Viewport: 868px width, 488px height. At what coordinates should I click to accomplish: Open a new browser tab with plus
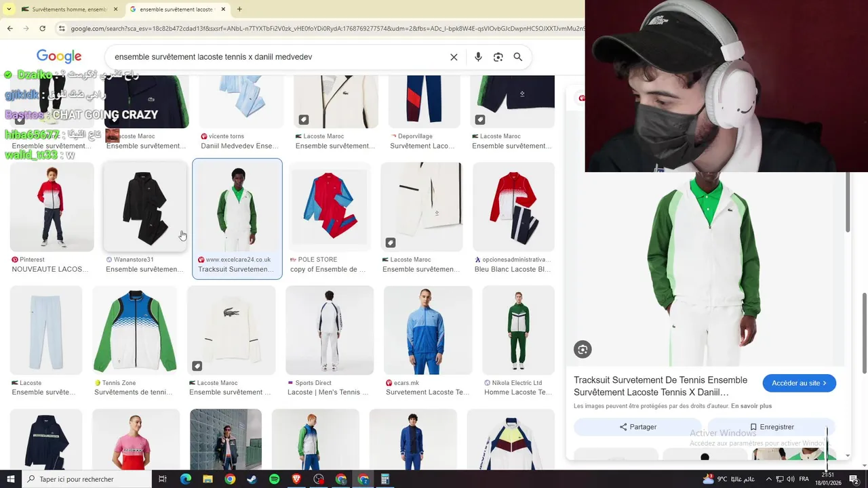(239, 9)
